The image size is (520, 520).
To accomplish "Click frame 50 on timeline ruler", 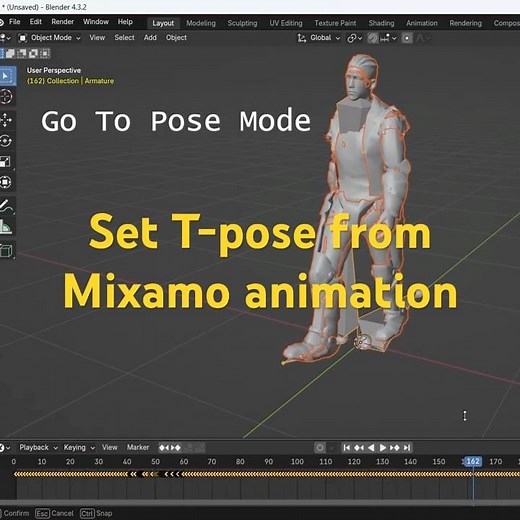I will point(155,462).
